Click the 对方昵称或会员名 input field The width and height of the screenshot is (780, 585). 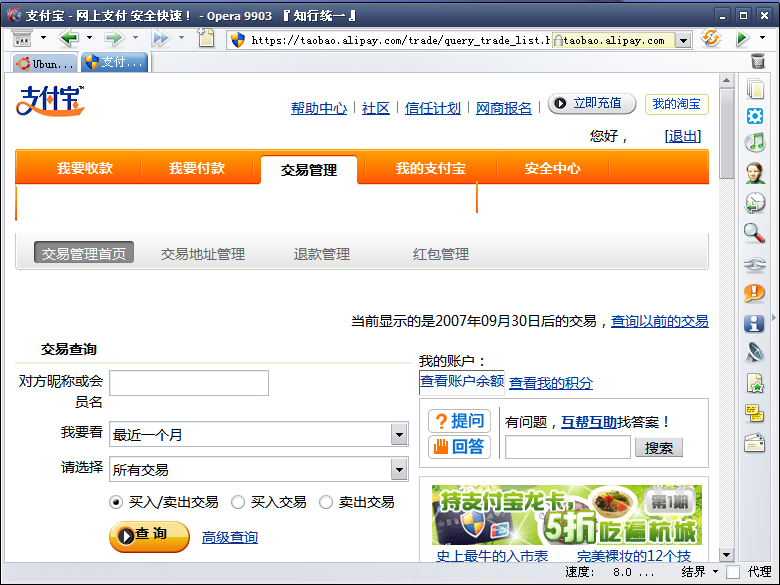[189, 383]
